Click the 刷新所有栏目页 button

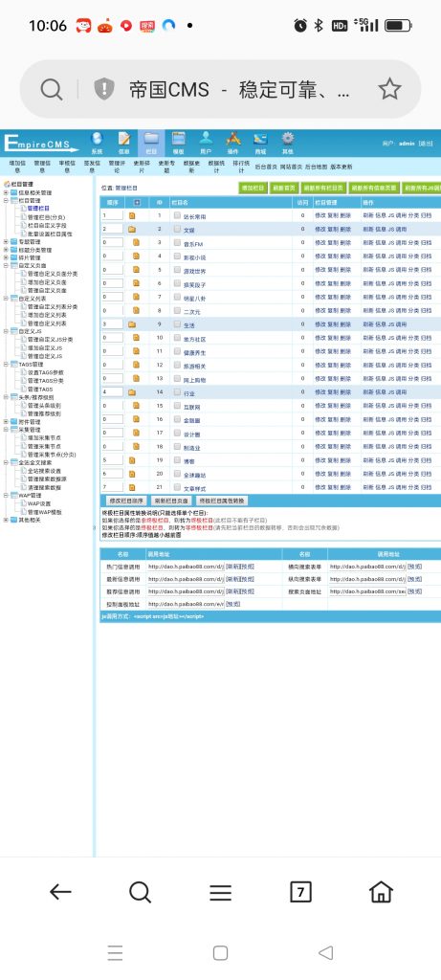(323, 188)
